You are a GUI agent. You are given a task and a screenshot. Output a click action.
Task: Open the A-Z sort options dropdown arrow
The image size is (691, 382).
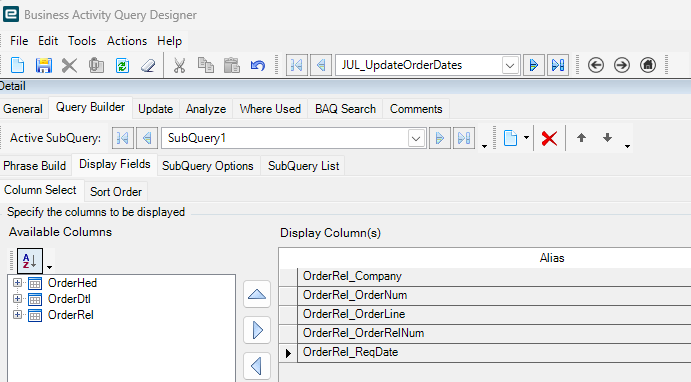49,267
